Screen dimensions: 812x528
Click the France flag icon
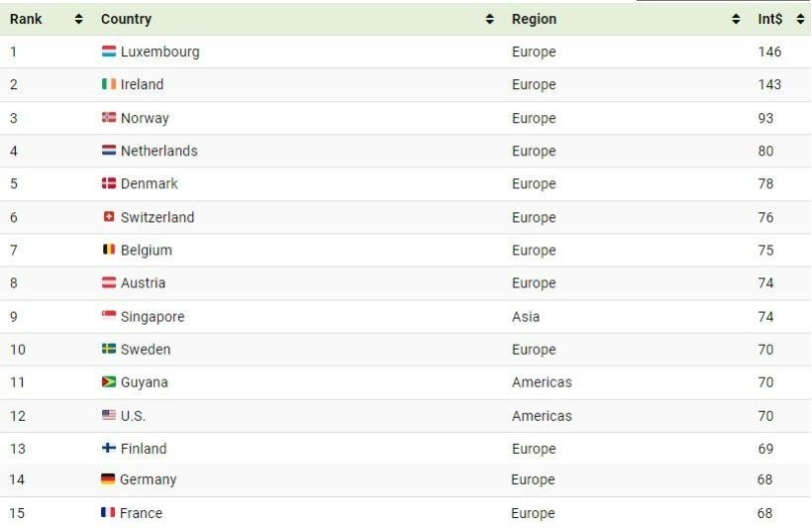tap(109, 512)
